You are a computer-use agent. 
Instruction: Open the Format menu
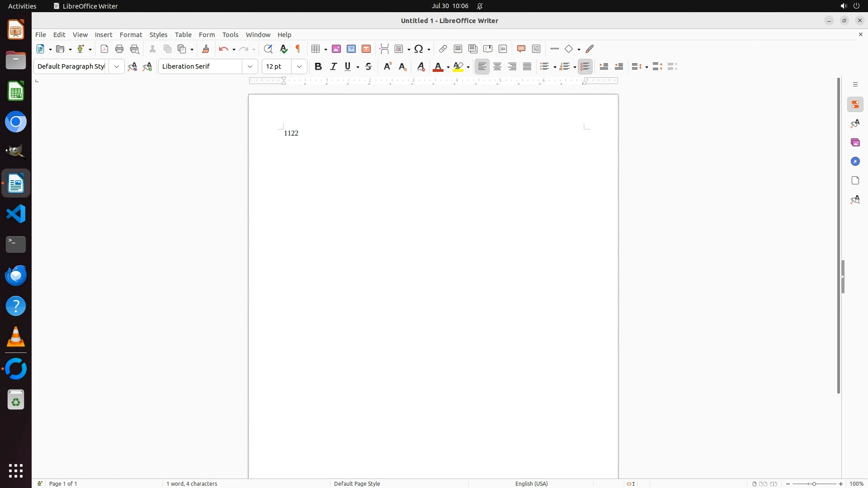131,35
